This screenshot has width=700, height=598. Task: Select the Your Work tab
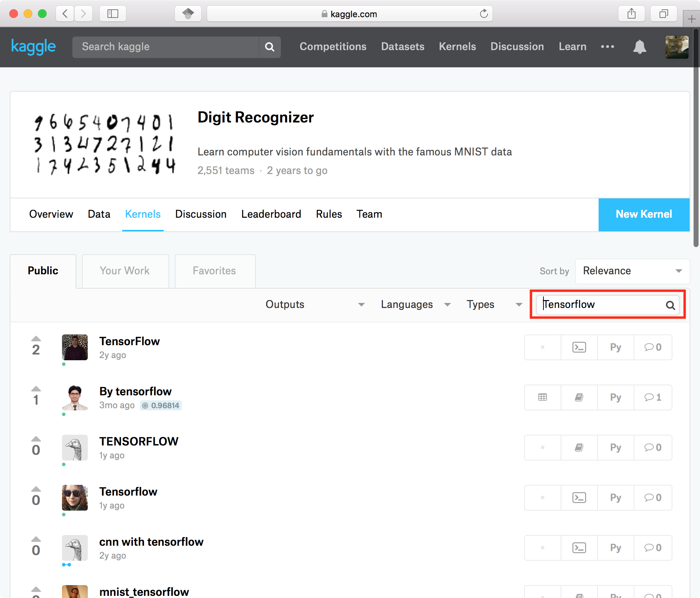(125, 271)
